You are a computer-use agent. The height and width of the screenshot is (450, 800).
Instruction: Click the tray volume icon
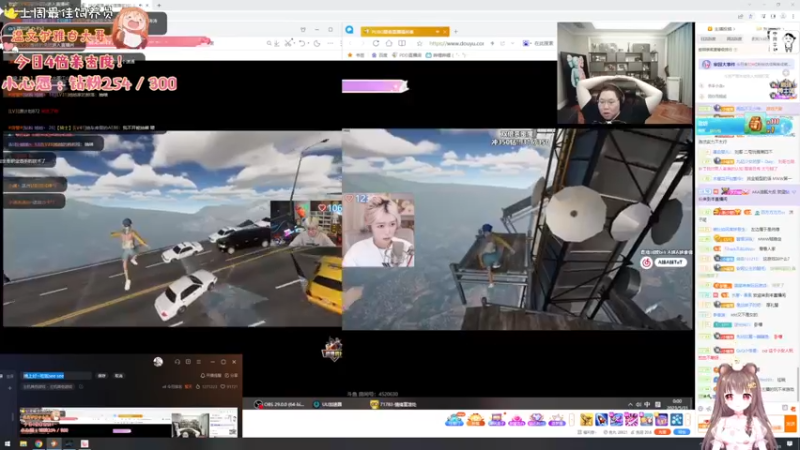[638, 405]
